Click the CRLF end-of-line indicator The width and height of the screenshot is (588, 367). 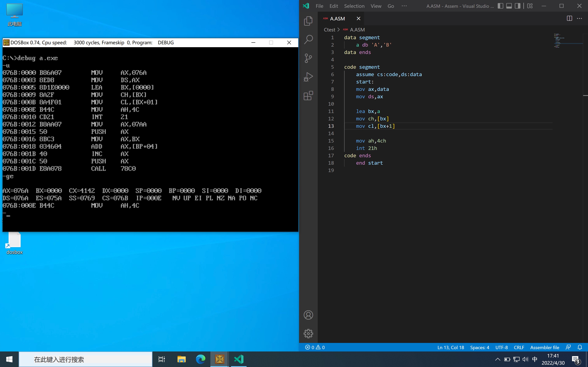tap(519, 347)
